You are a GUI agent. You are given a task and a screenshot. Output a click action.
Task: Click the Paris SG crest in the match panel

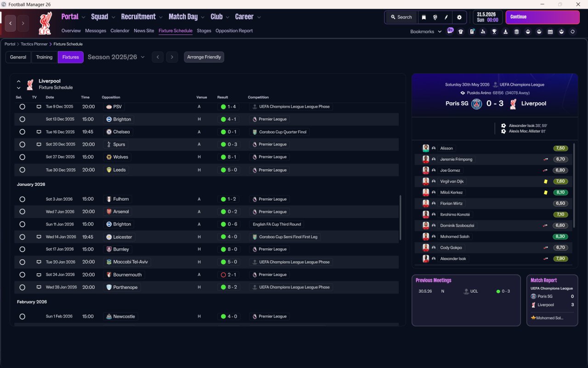click(477, 103)
